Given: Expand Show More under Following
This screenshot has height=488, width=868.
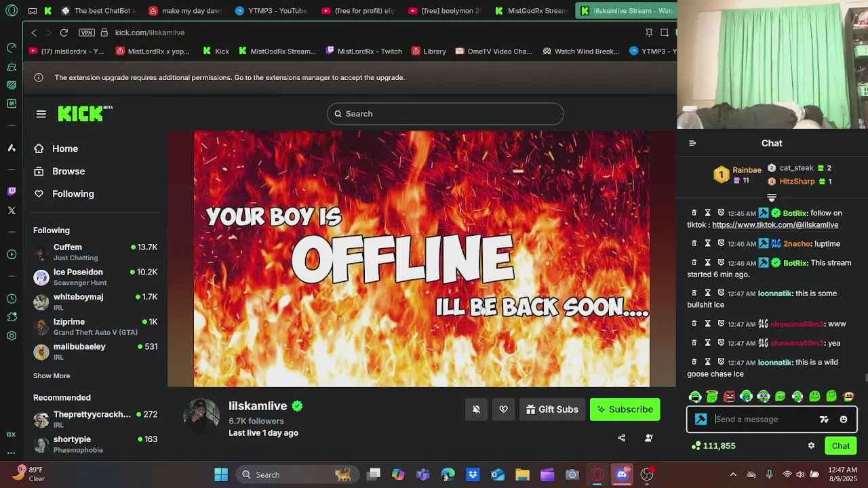Looking at the screenshot, I should pos(52,375).
